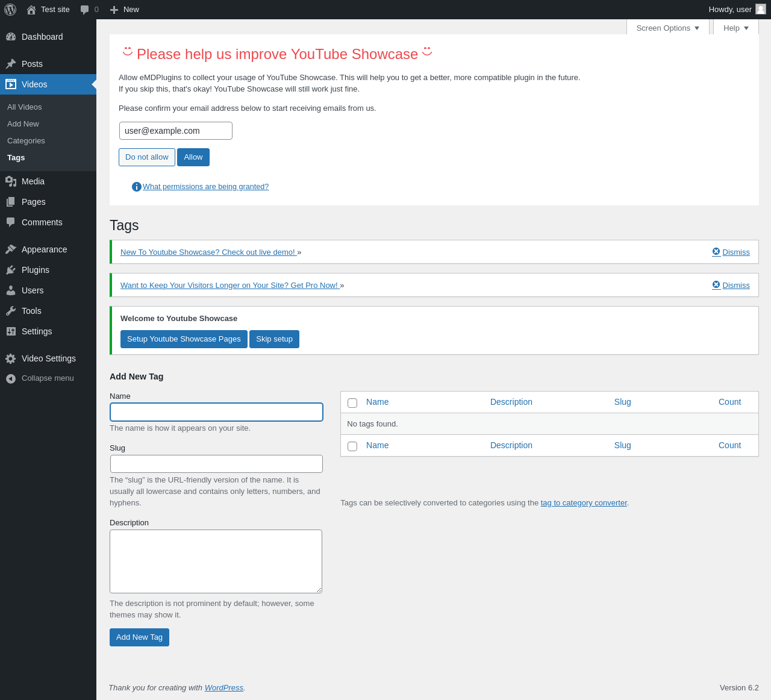Click the Comments speech bubble icon in the sidebar
Screen dimensions: 771x700
pos(11,222)
